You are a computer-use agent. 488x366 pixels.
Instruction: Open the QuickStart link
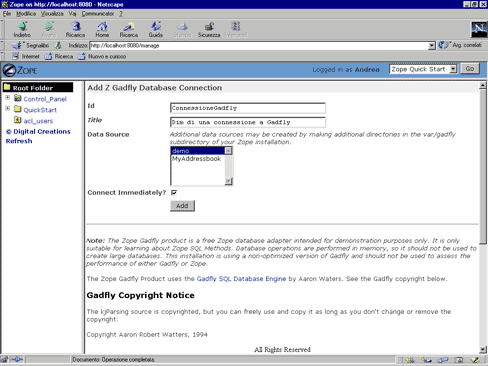pos(40,110)
